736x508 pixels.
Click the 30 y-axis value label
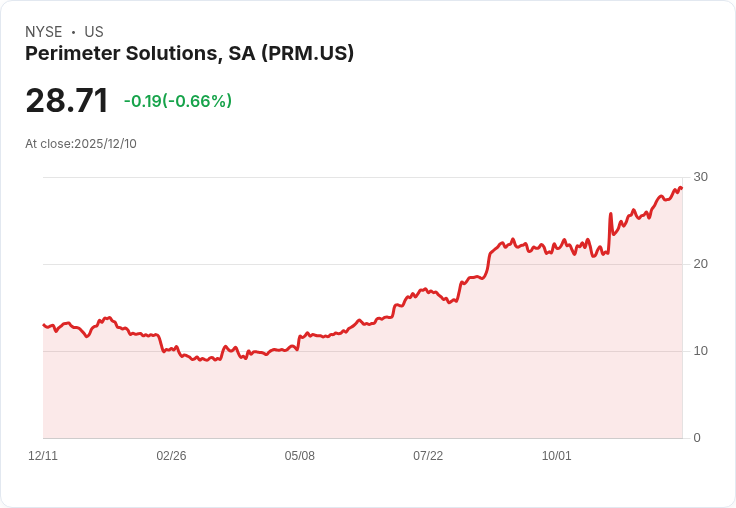click(700, 177)
